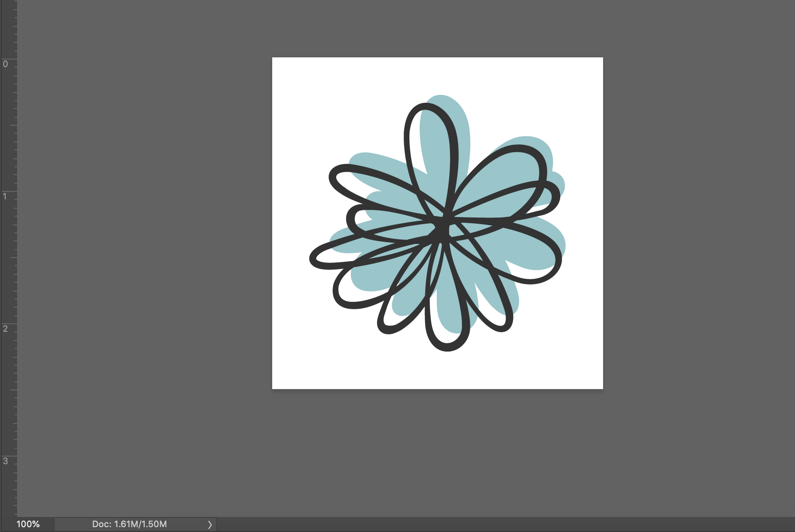Image resolution: width=795 pixels, height=532 pixels.
Task: Click the vertical ruler at mark 3
Action: [x=5, y=461]
